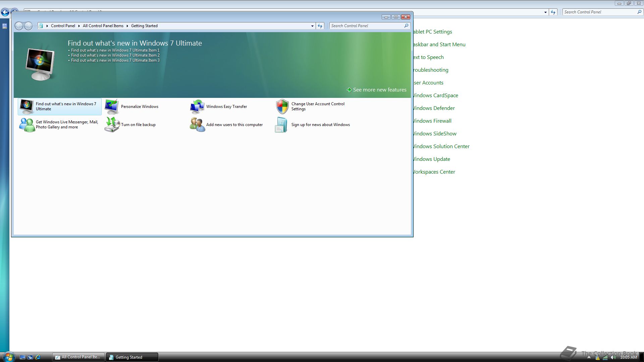This screenshot has width=644, height=362.
Task: Click banner text Ultimate Item 1
Action: [x=115, y=50]
